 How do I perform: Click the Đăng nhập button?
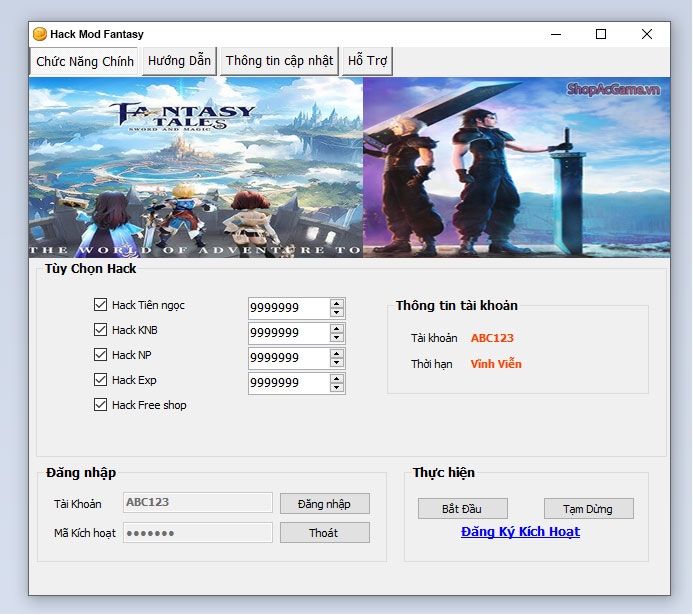click(x=325, y=504)
